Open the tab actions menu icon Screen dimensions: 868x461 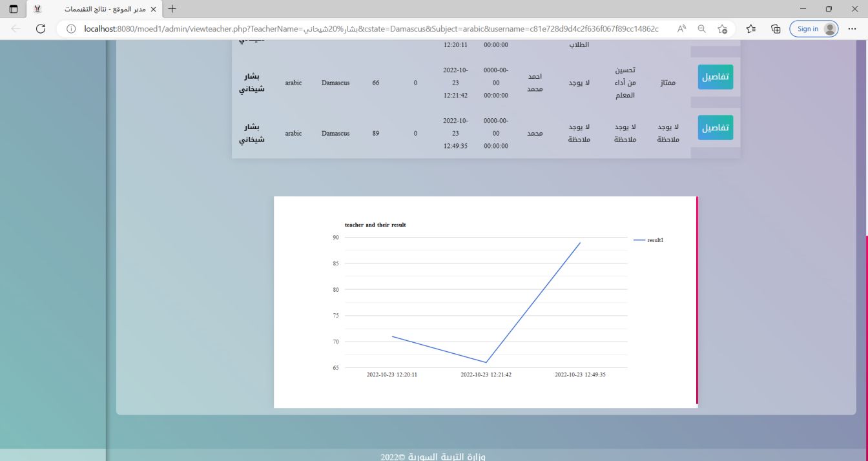click(14, 10)
